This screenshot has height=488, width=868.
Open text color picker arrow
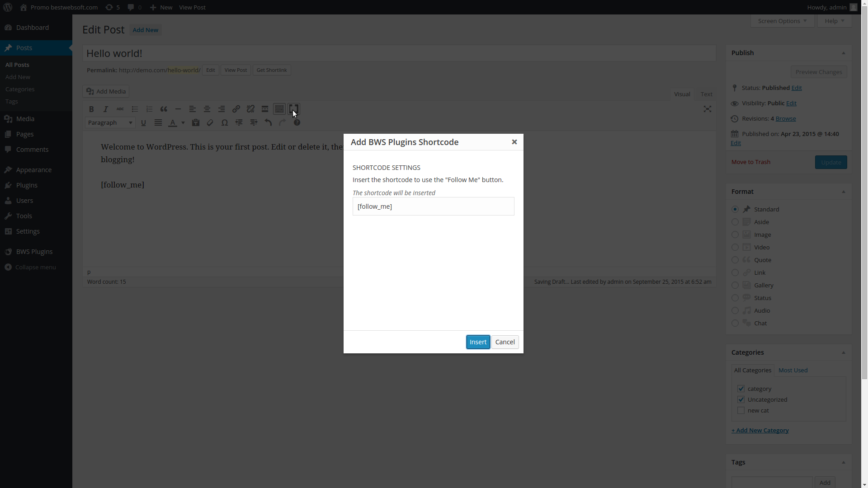pos(183,122)
